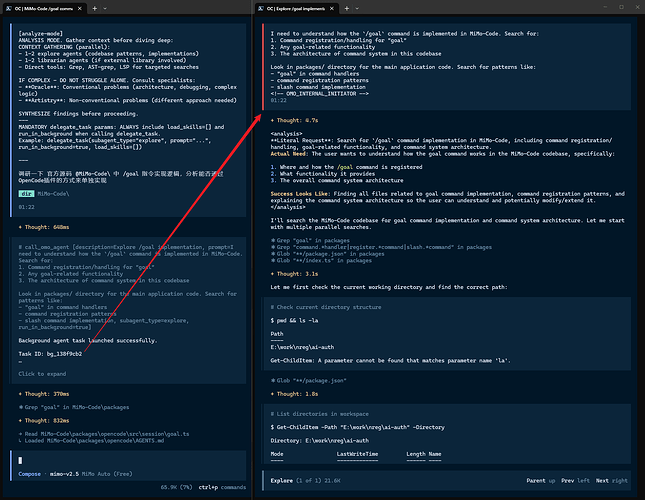Click the 'Actual Need:' highlighted label

click(288, 154)
